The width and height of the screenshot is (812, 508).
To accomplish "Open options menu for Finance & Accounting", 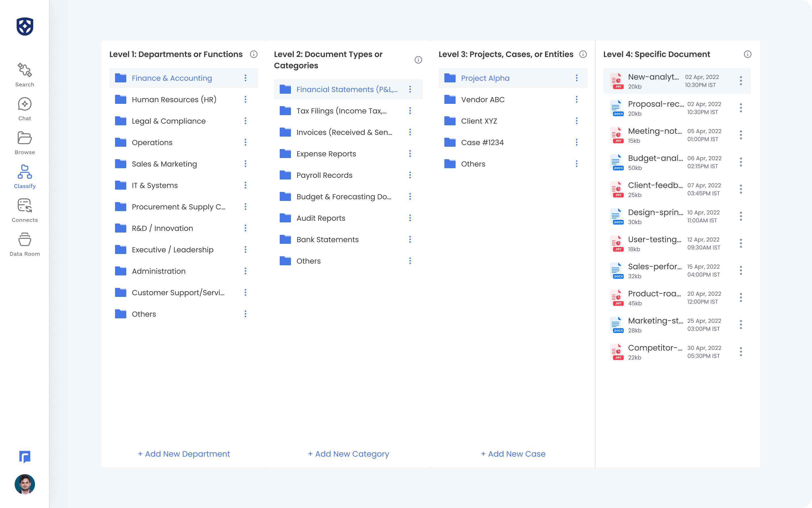I will pos(245,78).
